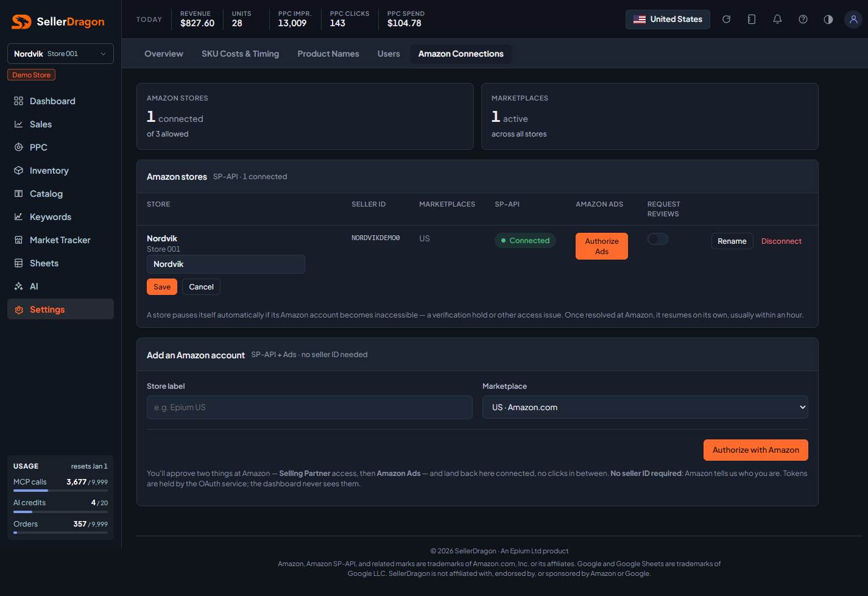Click the Authorize with Amazon button

(756, 450)
